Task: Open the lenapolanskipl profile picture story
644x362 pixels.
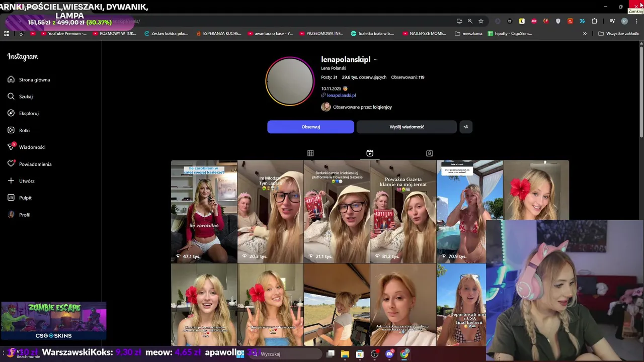Action: point(290,81)
